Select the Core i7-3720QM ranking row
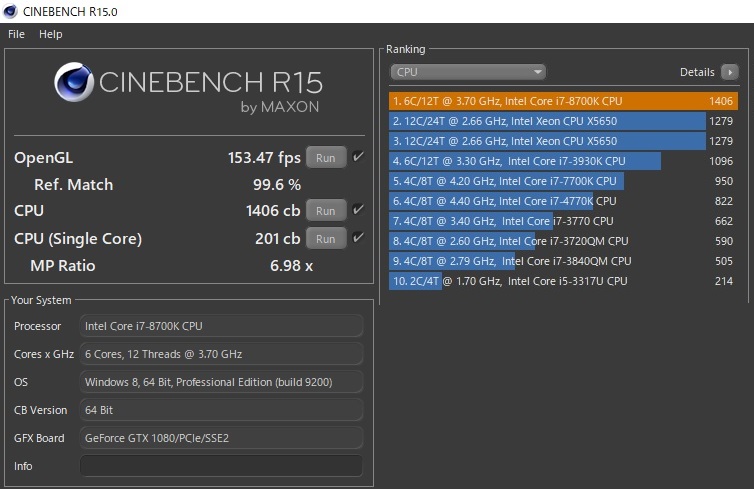This screenshot has height=489, width=754. [x=563, y=241]
